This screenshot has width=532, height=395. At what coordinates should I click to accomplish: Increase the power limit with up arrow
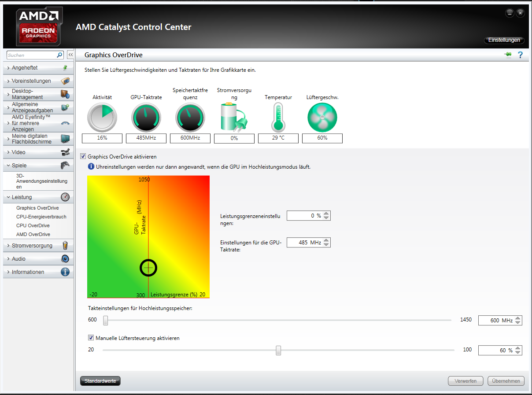click(x=326, y=214)
